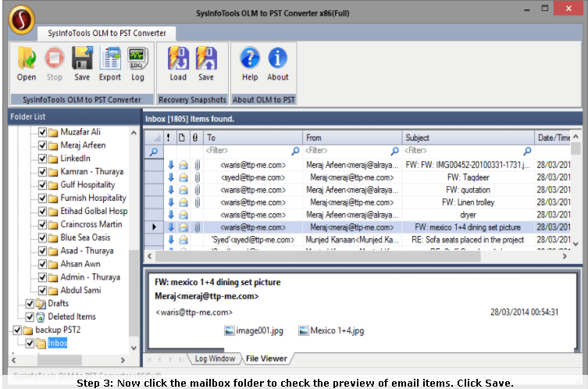Click the selected row indicator arrow
Screen dimensions: 588x389
click(x=154, y=227)
